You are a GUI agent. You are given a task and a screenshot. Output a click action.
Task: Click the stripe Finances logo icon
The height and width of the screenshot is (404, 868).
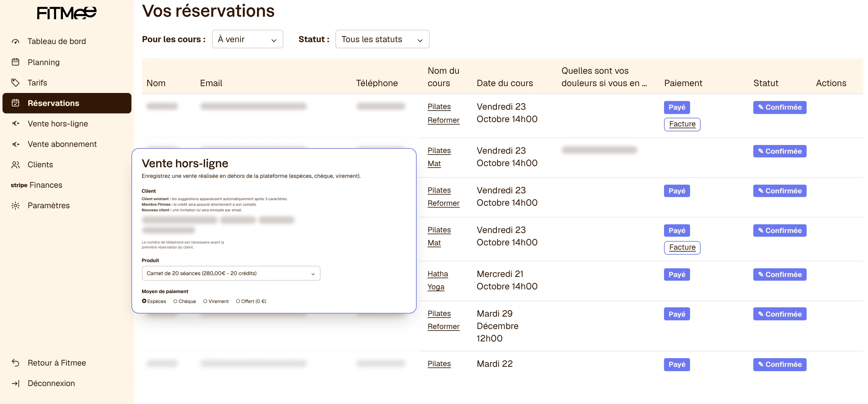pyautogui.click(x=19, y=185)
